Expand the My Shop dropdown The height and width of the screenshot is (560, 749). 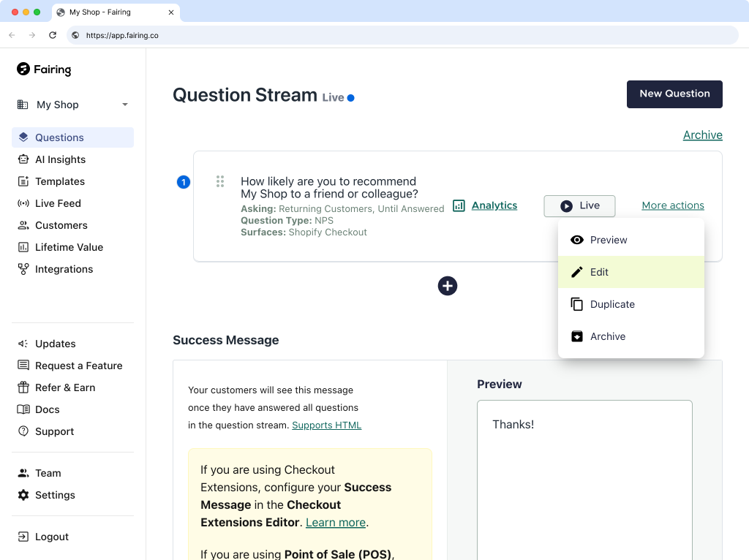click(71, 105)
